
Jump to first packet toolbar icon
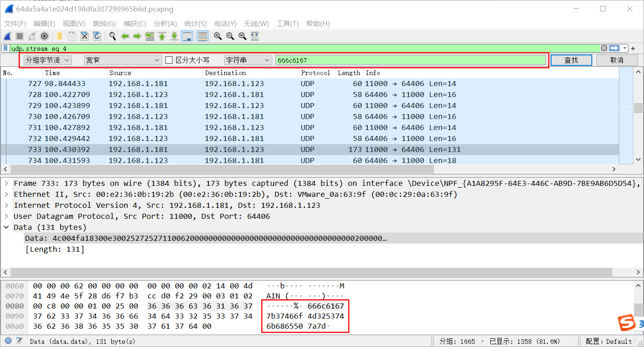click(162, 36)
